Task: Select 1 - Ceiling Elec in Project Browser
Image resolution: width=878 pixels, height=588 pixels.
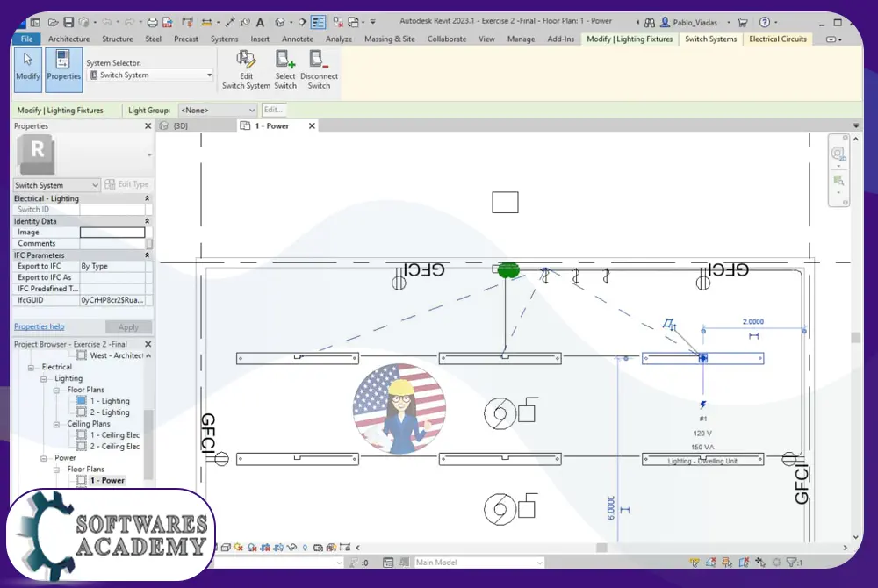Action: click(x=115, y=435)
